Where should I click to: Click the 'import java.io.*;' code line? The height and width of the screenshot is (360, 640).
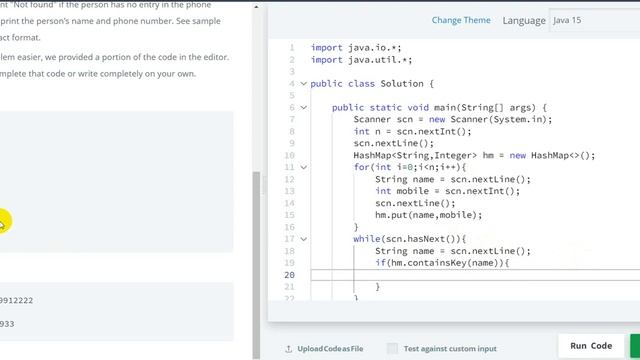click(356, 48)
